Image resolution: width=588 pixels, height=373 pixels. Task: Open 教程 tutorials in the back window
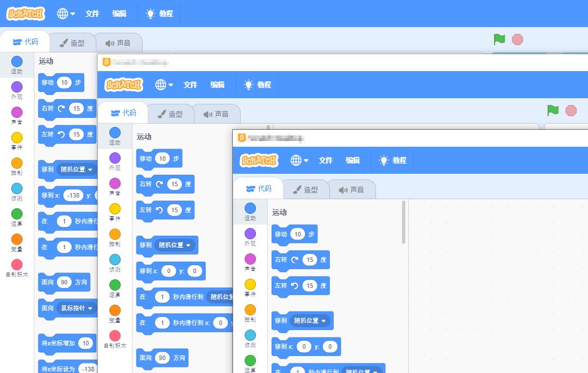[x=160, y=14]
